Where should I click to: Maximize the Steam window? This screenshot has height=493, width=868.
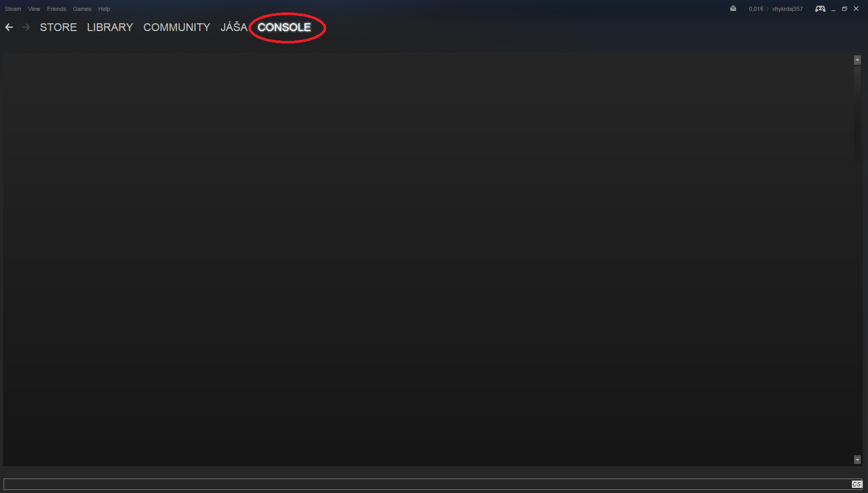(x=845, y=9)
